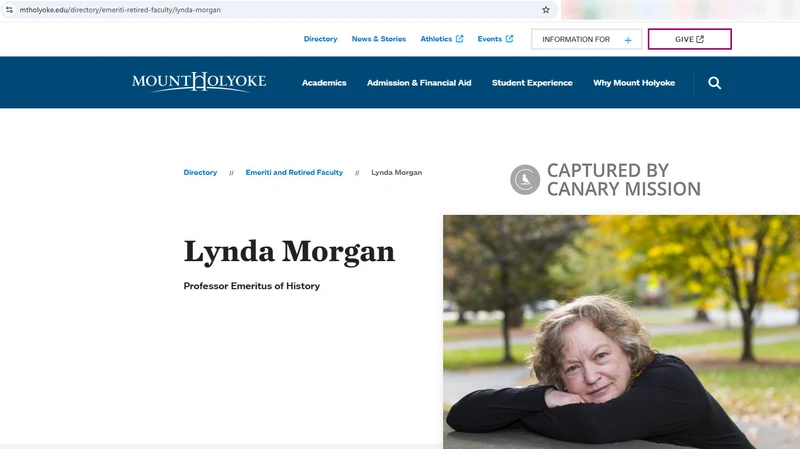
Task: Open the Student Experience menu
Action: coord(532,83)
